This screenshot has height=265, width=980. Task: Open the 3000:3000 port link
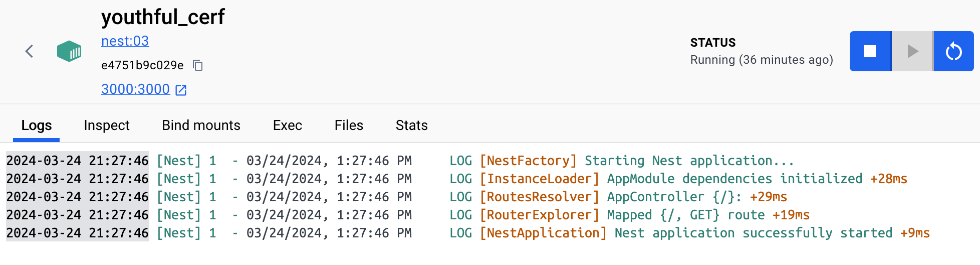135,89
